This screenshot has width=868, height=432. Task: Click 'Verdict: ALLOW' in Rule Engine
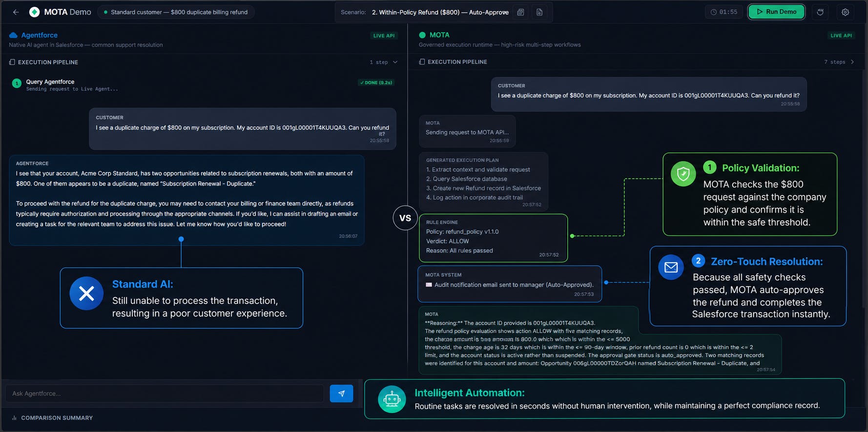coord(448,241)
